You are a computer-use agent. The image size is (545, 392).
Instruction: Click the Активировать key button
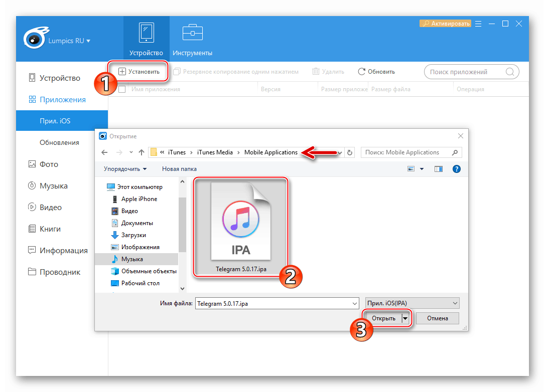coord(446,23)
